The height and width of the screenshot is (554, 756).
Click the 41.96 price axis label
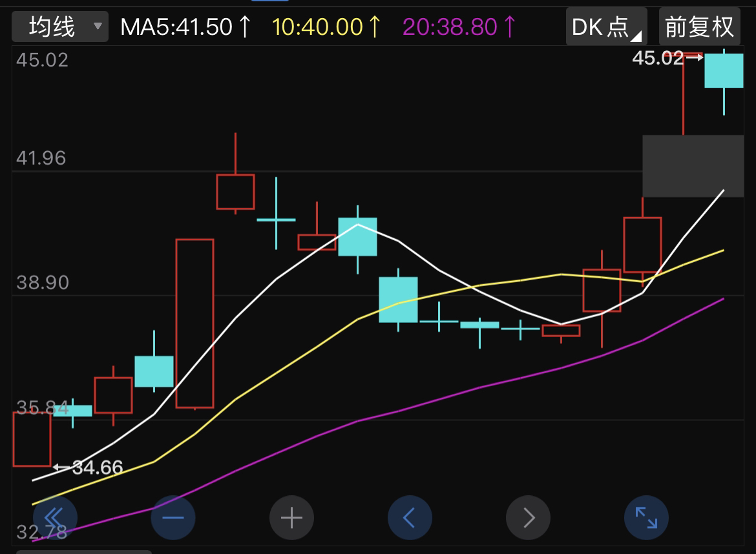(x=41, y=158)
